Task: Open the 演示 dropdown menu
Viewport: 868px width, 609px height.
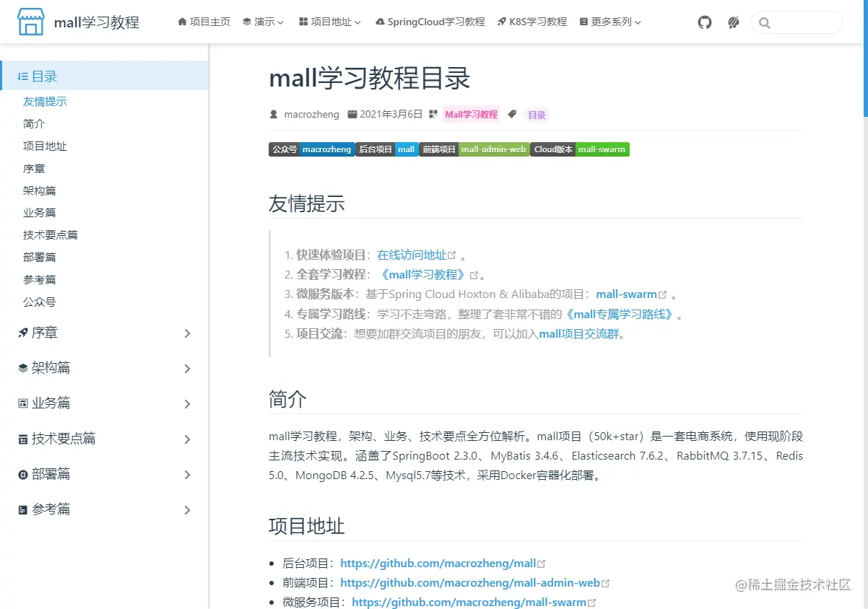Action: coord(263,22)
